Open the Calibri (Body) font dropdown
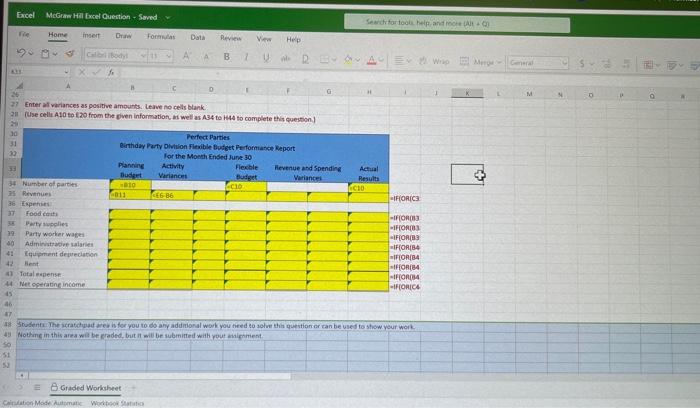The image size is (700, 408). pyautogui.click(x=143, y=55)
